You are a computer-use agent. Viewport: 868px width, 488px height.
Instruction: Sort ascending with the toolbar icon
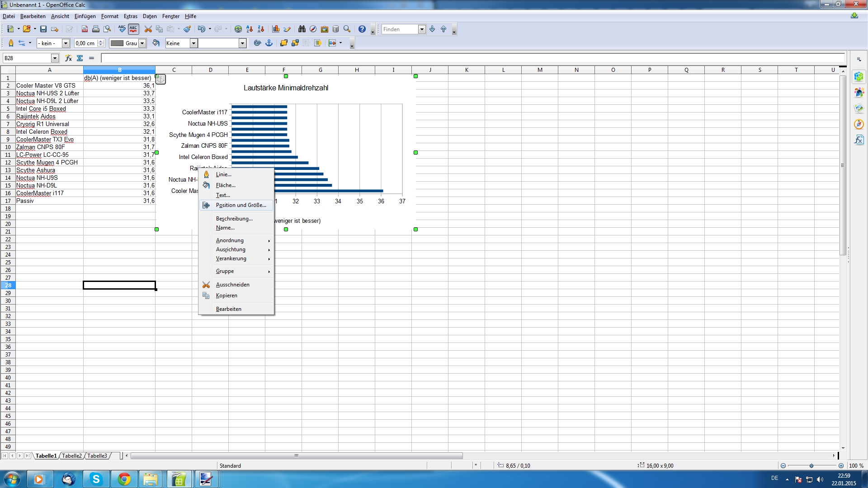250,29
